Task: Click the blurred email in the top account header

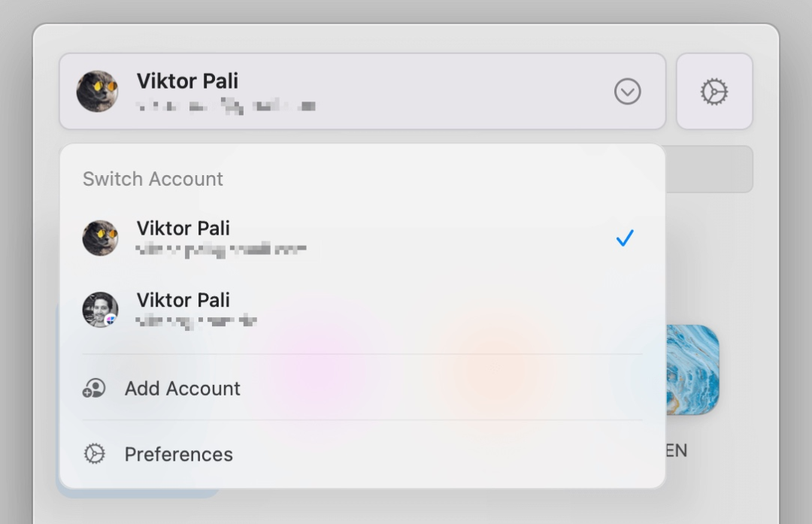Action: (226, 106)
